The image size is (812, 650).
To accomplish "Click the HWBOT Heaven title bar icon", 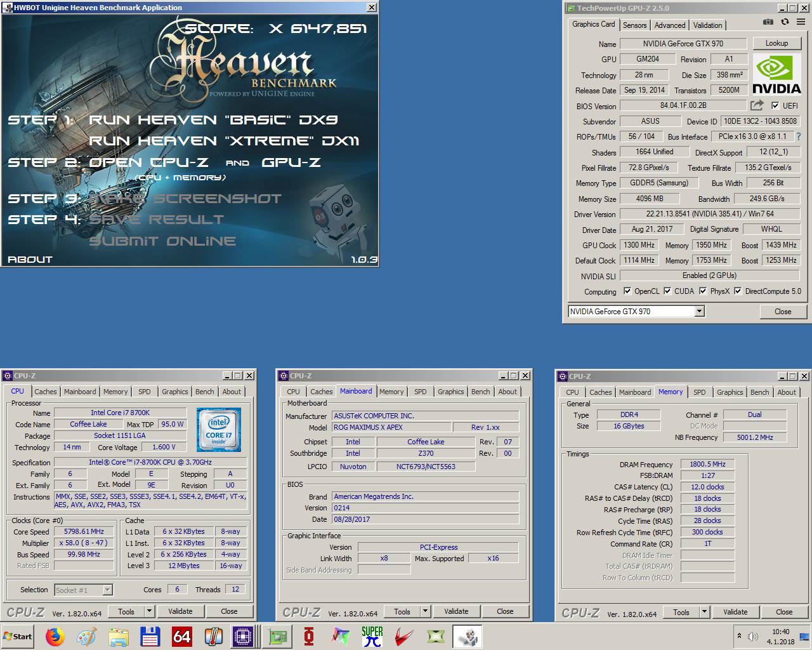I will 7,8.
